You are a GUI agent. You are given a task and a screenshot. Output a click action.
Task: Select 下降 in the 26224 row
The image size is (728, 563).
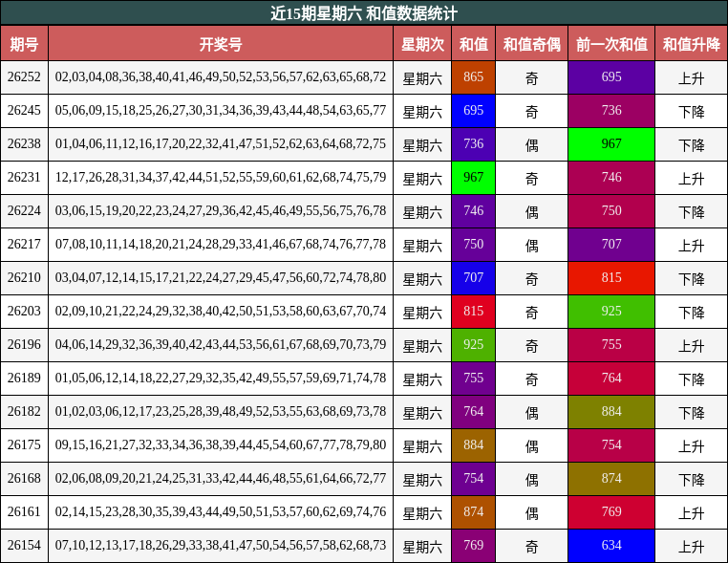click(692, 212)
